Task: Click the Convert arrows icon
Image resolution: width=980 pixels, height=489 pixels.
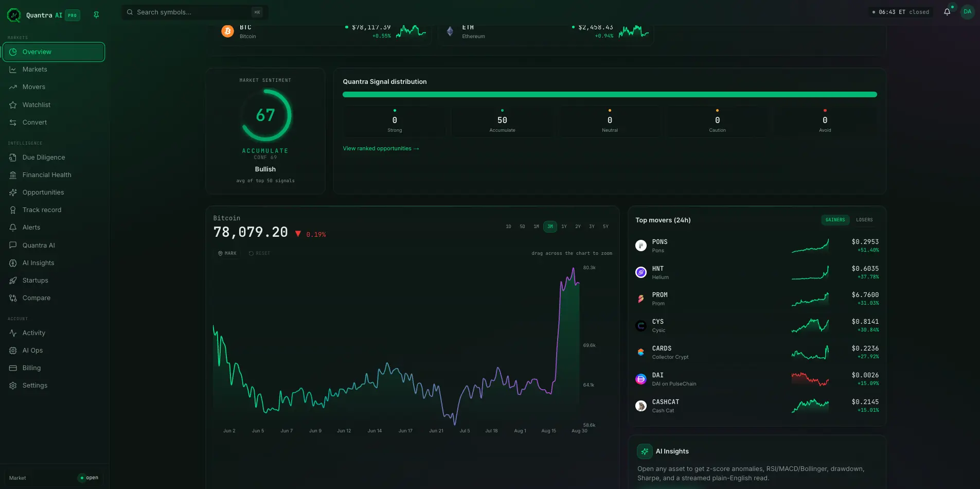Action: 13,123
